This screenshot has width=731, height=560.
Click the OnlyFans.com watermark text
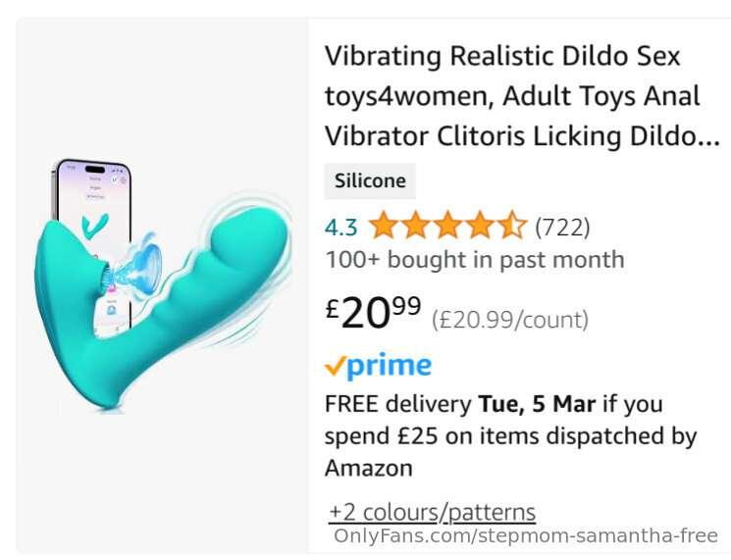point(526,535)
